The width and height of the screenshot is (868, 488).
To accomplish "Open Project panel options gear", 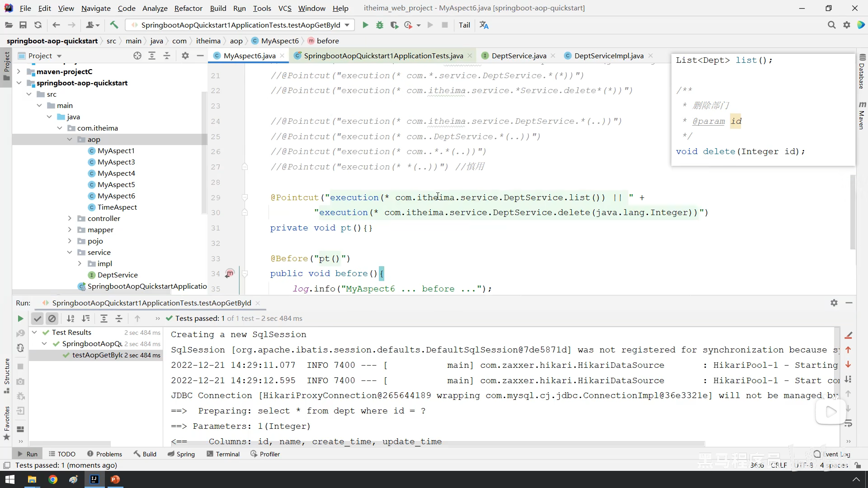I will 185,56.
